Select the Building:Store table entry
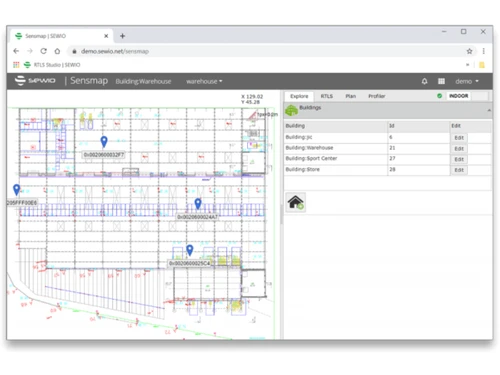500x375 pixels. (x=303, y=169)
